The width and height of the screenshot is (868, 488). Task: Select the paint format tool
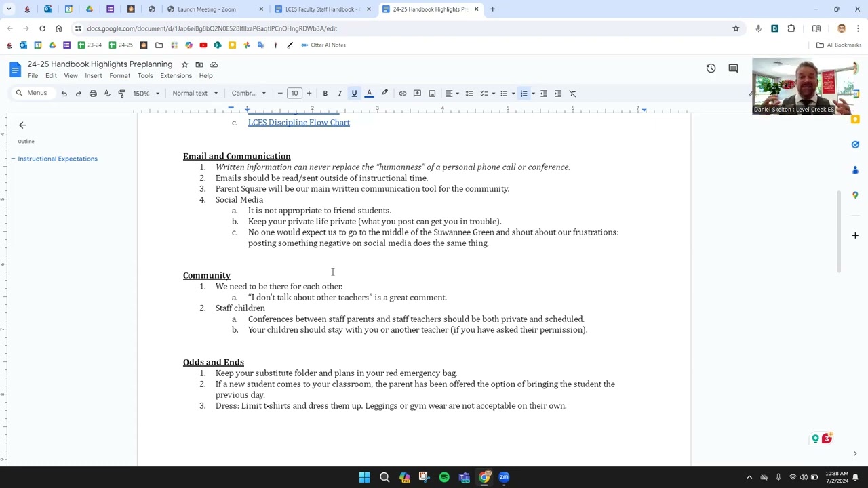[121, 94]
